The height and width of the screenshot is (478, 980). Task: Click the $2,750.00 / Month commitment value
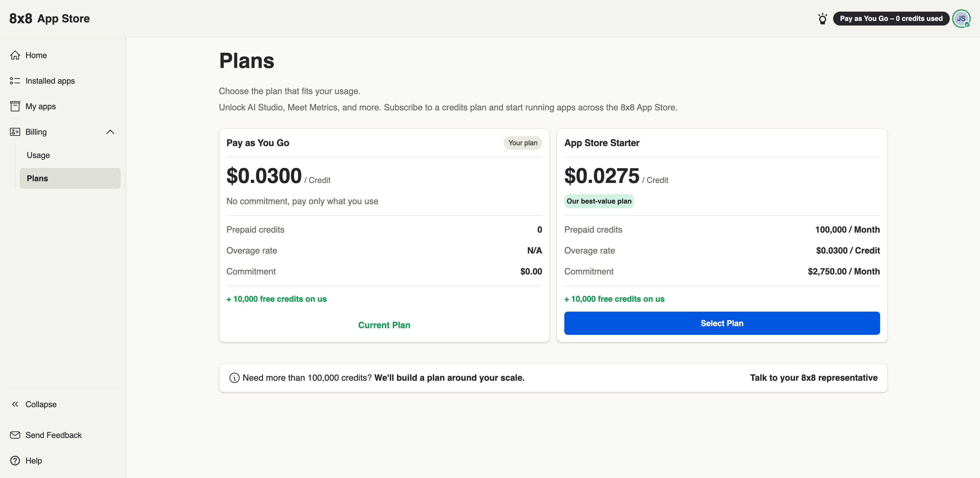[844, 271]
